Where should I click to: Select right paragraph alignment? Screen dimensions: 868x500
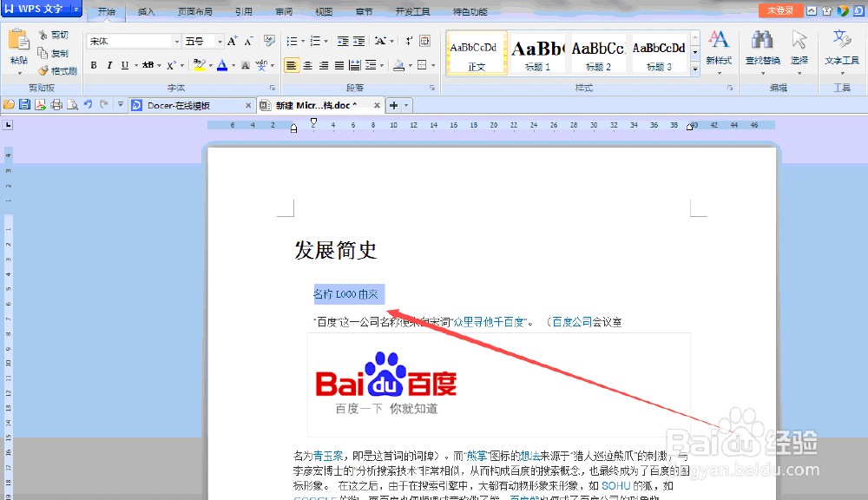(x=324, y=65)
